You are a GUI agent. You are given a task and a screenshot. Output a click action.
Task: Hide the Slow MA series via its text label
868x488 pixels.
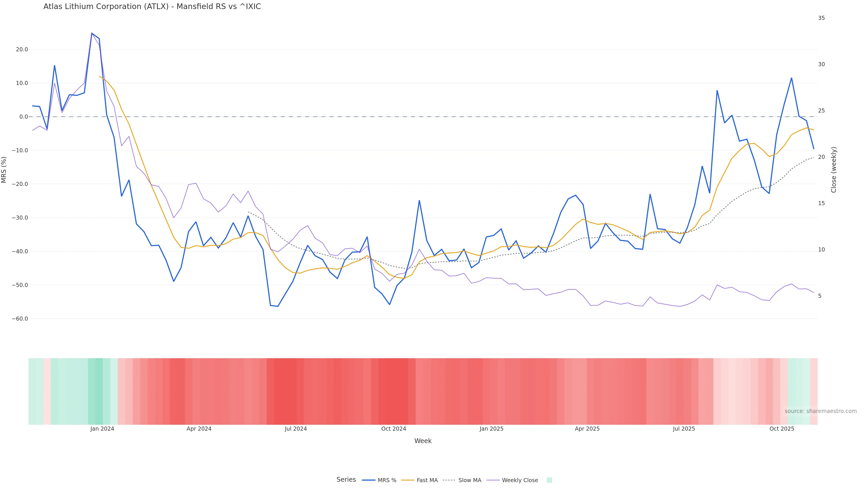click(x=470, y=480)
